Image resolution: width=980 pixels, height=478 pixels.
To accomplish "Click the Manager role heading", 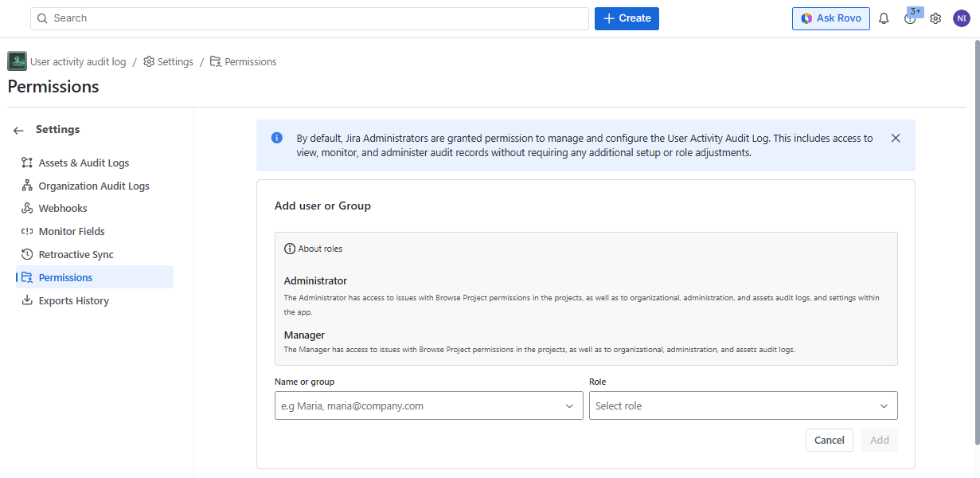I will coord(304,335).
